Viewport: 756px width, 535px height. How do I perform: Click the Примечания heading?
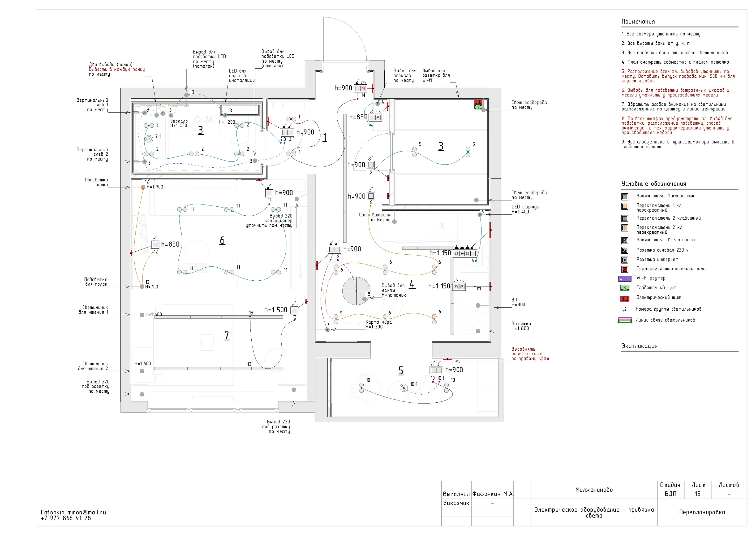tap(638, 22)
